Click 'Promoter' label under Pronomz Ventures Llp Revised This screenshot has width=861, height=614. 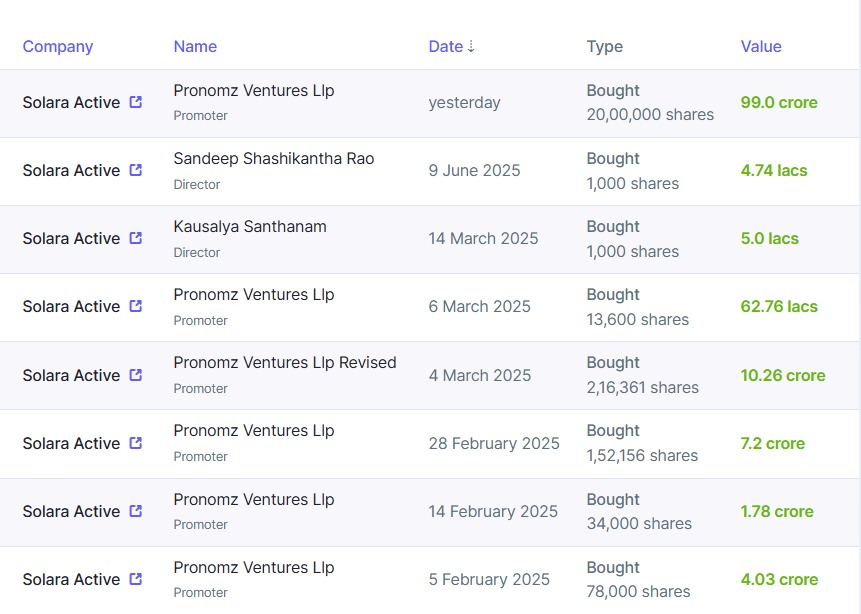[200, 389]
